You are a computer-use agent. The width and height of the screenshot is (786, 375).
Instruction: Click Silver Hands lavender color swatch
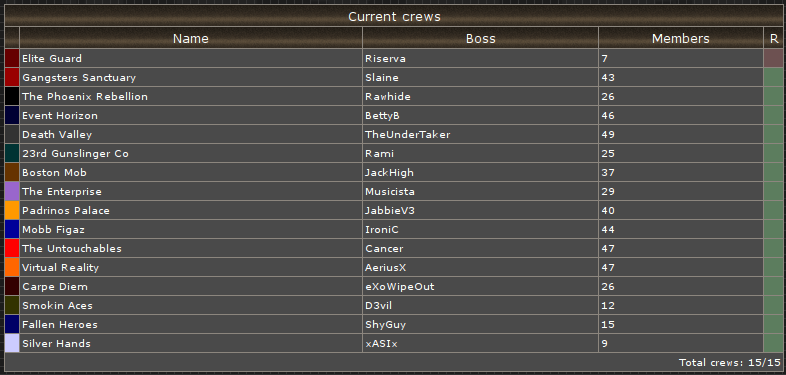click(x=12, y=343)
